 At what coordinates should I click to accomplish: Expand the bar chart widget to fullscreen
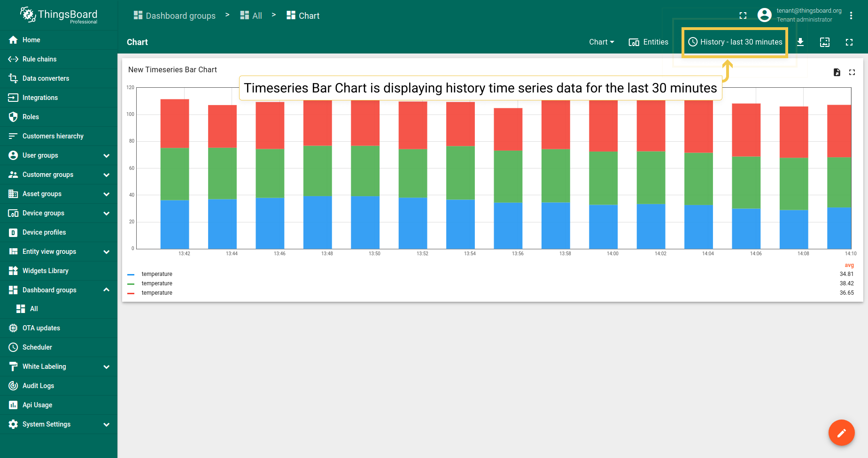[x=852, y=72]
